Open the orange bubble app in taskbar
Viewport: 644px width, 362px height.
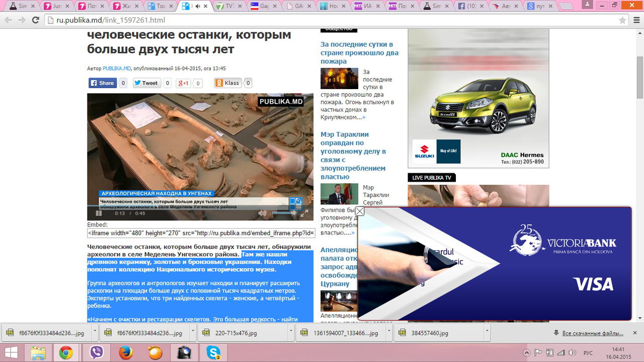point(155,352)
